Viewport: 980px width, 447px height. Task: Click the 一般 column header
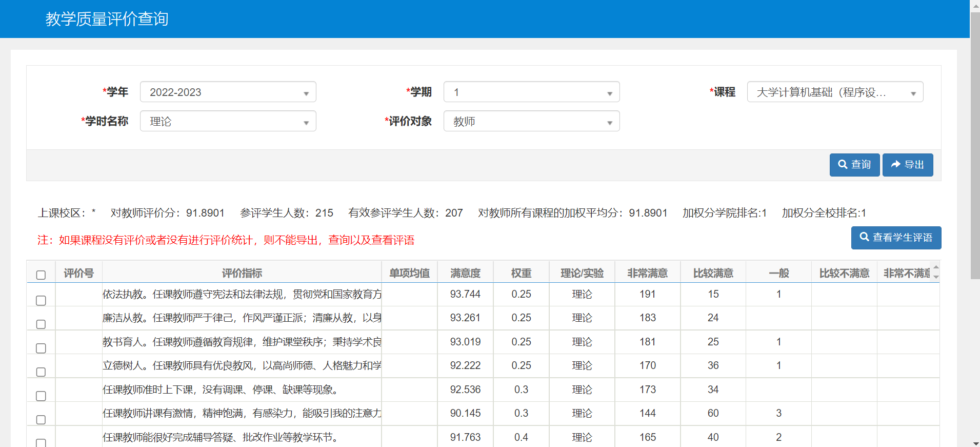click(x=778, y=273)
